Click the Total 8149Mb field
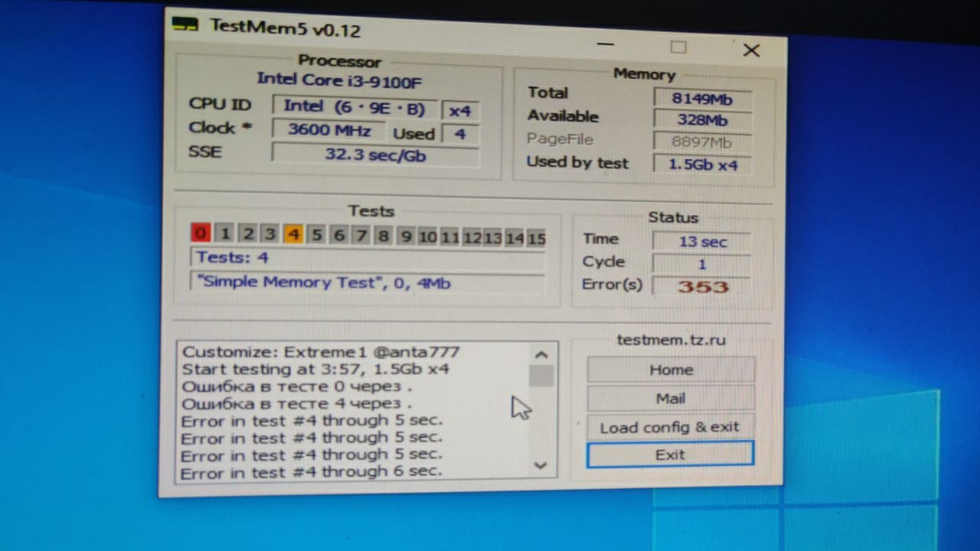 point(702,99)
